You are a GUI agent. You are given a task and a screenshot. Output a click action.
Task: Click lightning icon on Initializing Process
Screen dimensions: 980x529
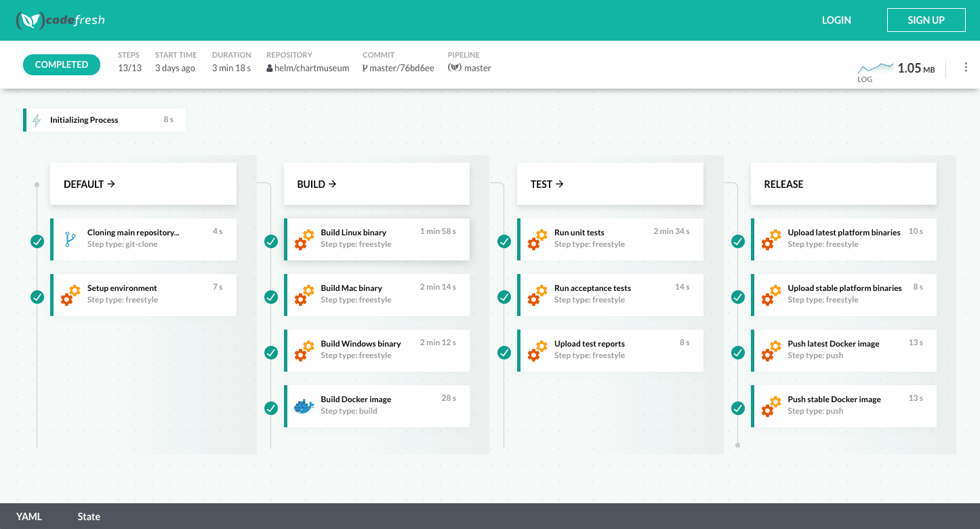point(37,120)
